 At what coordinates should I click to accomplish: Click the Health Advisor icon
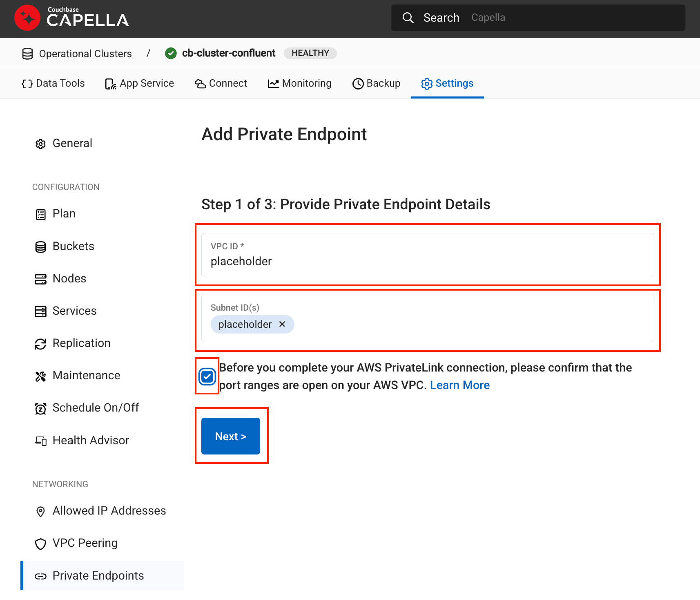(40, 441)
